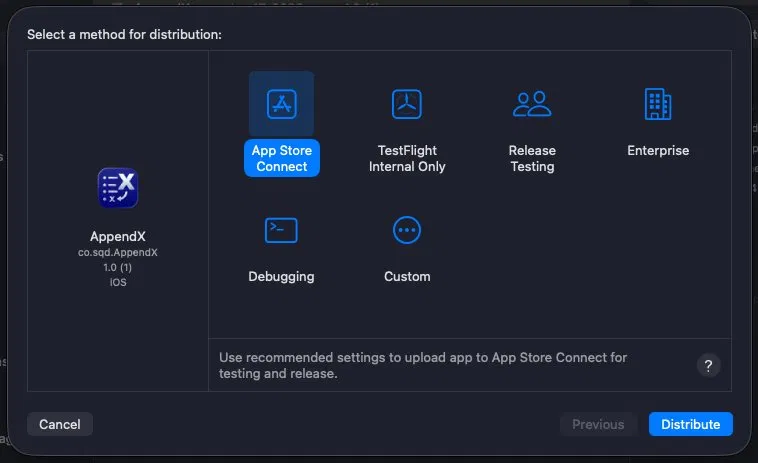Click the Custom label
The image size is (758, 463).
(407, 276)
